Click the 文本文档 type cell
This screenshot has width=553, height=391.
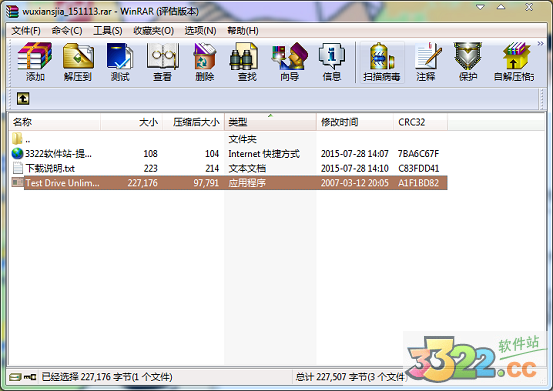coord(247,168)
